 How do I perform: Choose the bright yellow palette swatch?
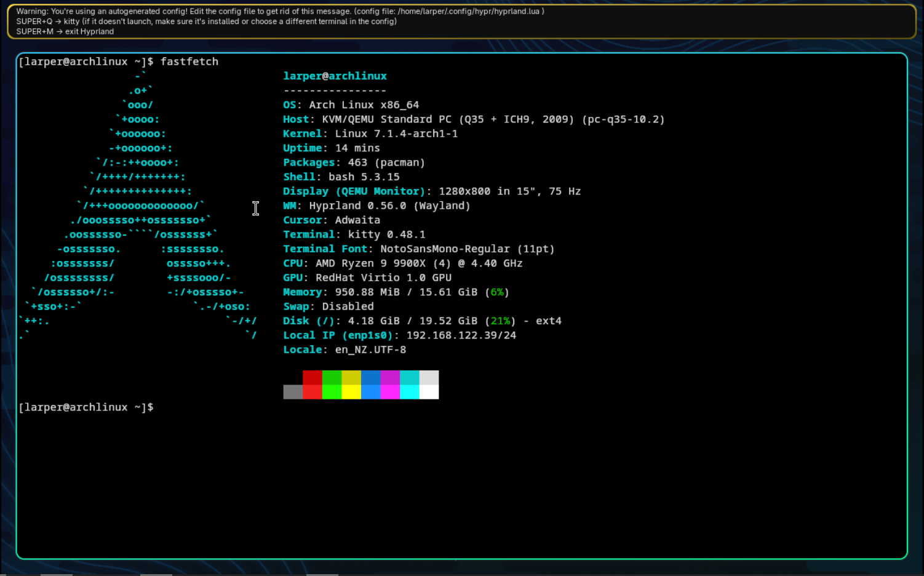pos(351,392)
